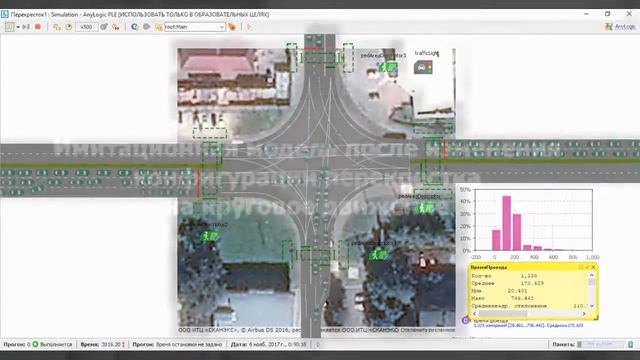Open the run options dropdown arrow

coord(18,27)
